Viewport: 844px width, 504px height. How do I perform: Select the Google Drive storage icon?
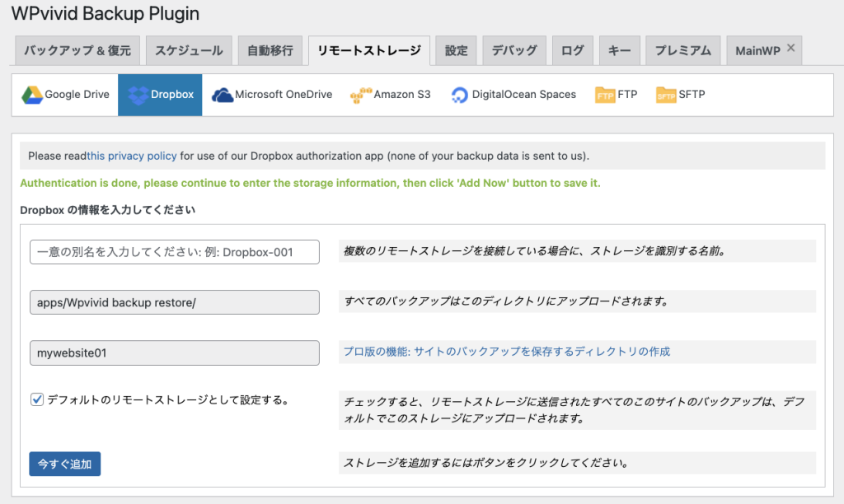pyautogui.click(x=32, y=95)
